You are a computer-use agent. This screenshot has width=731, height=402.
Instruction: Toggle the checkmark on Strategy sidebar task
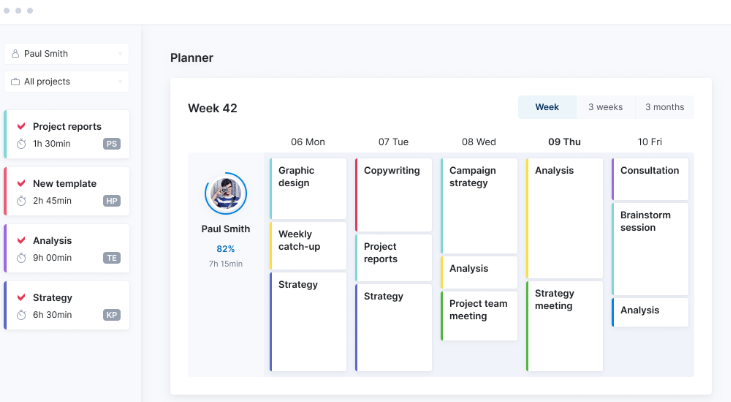[21, 298]
